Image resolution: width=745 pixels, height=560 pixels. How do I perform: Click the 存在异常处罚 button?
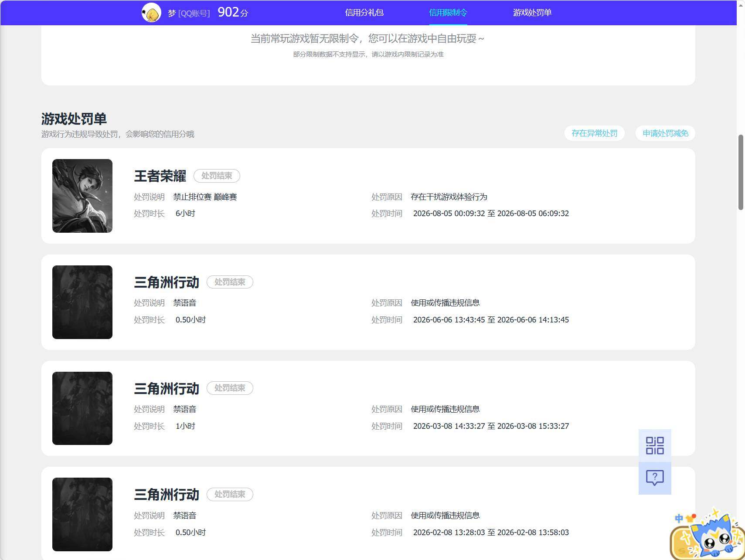[x=595, y=133]
